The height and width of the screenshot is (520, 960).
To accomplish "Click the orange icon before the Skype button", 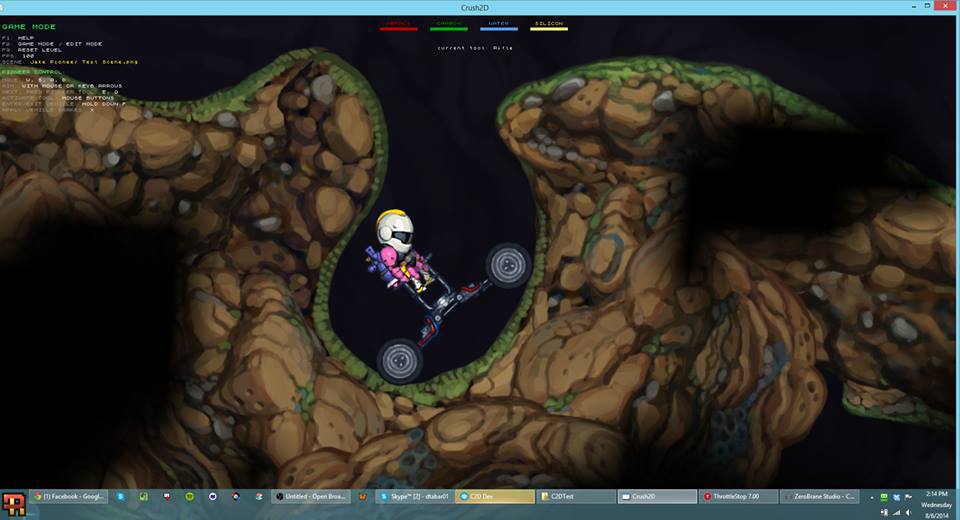I will click(363, 496).
